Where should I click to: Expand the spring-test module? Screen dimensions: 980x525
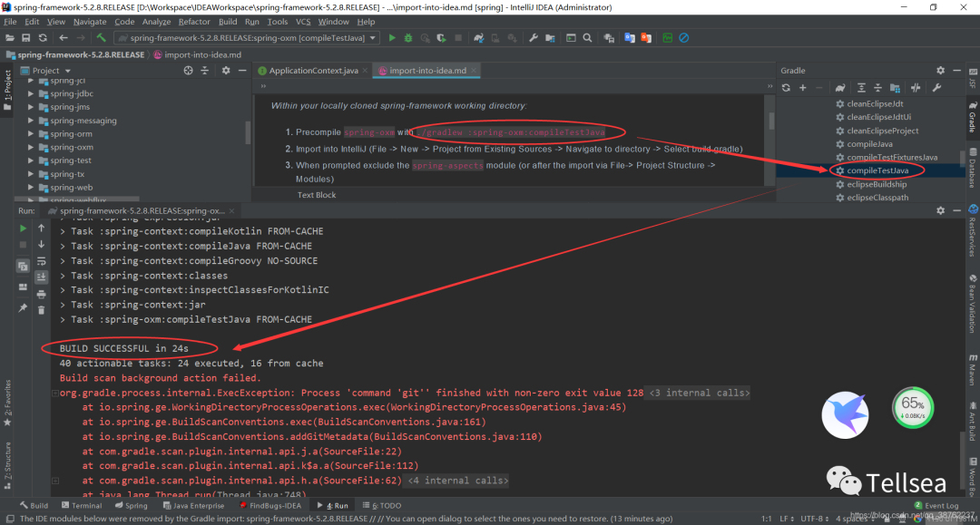pyautogui.click(x=31, y=160)
